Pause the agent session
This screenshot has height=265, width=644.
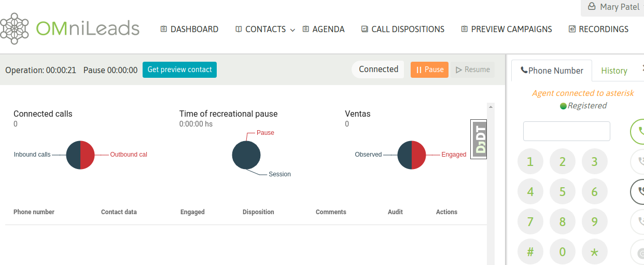[x=429, y=69]
